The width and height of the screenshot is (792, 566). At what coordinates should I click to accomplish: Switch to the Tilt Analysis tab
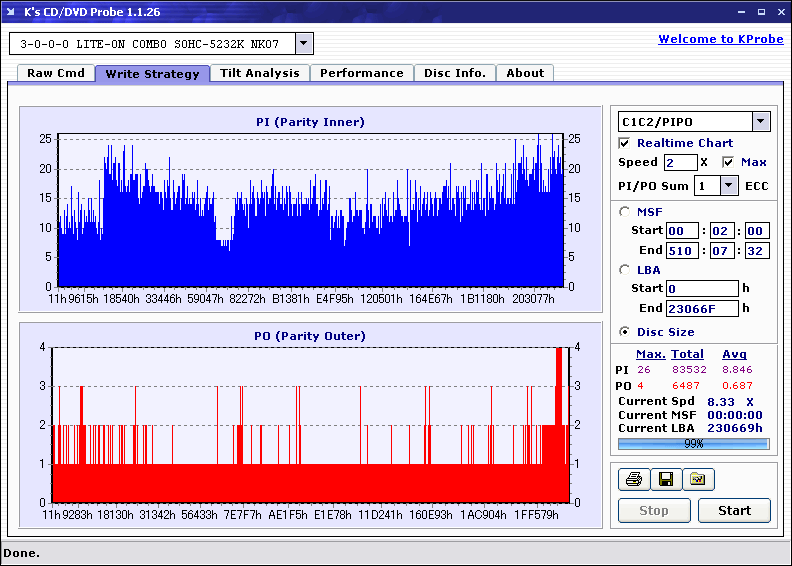coord(259,73)
